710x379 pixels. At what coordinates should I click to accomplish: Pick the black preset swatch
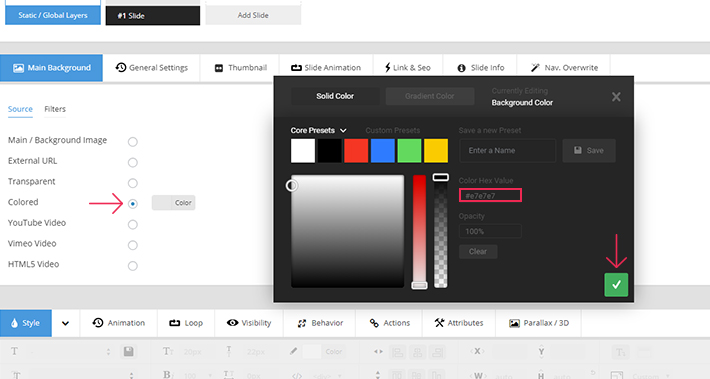click(330, 151)
